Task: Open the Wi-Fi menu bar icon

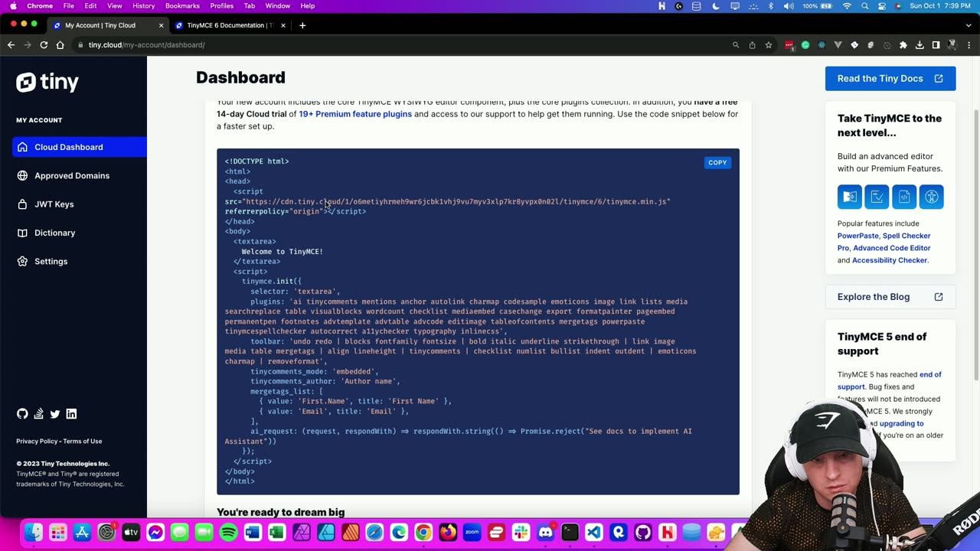Action: tap(847, 6)
